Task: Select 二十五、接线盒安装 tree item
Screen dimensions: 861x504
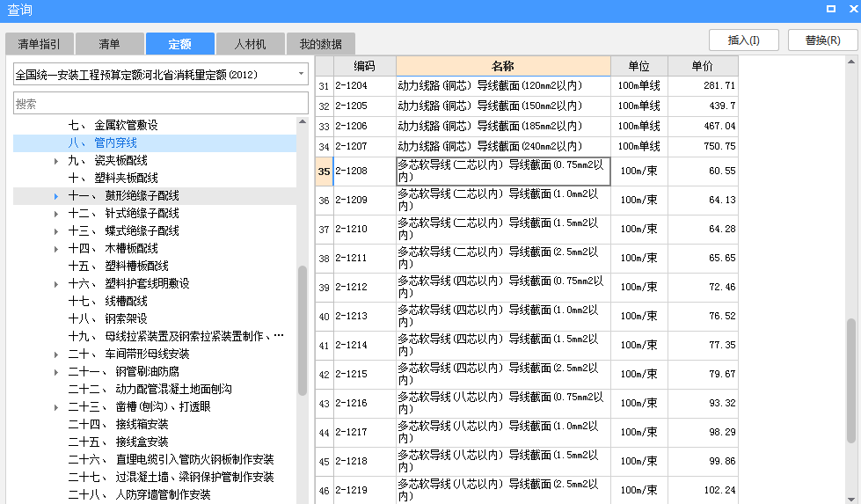Action: 118,442
